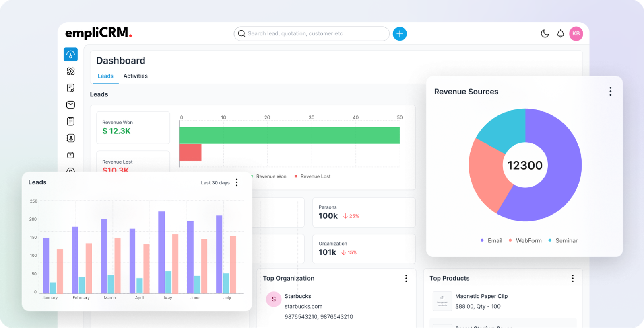Viewport: 644px width, 328px height.
Task: Select the contacts book icon in sidebar
Action: coord(70,138)
